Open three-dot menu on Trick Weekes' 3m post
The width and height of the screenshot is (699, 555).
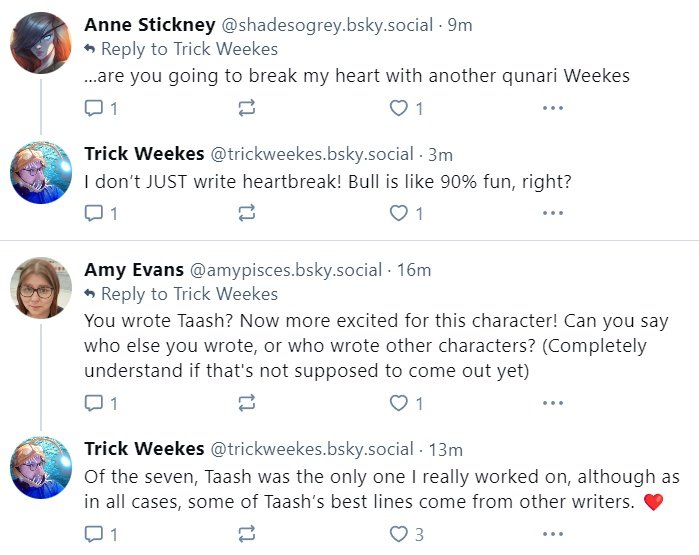tap(552, 213)
